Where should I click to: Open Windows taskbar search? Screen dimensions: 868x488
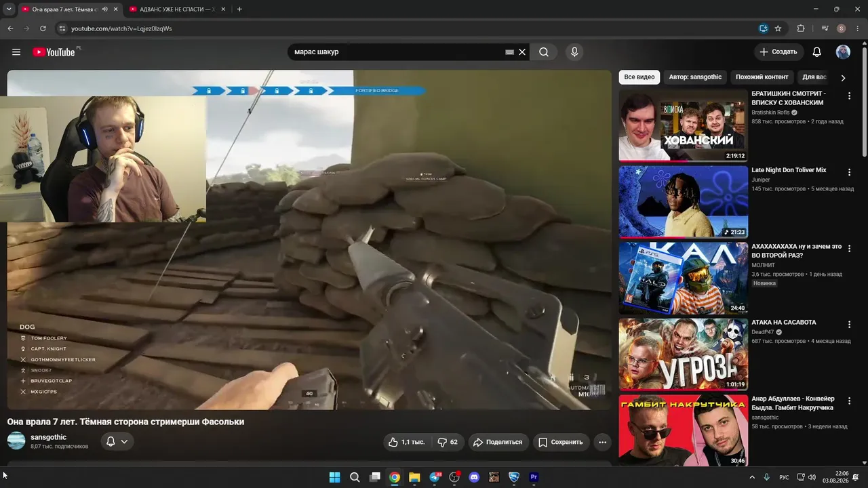(355, 477)
